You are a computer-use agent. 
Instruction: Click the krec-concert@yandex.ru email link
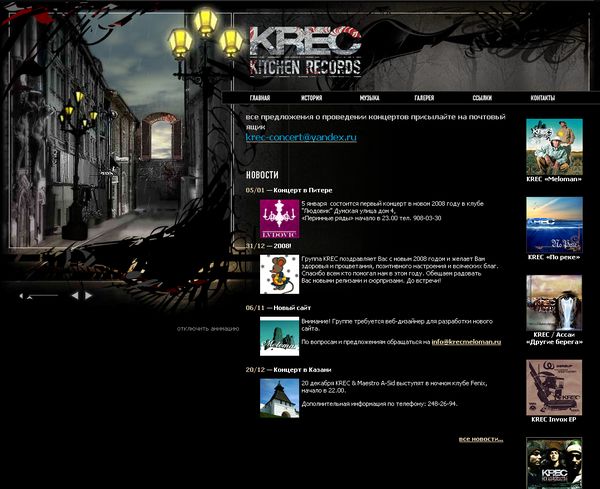[x=301, y=137]
